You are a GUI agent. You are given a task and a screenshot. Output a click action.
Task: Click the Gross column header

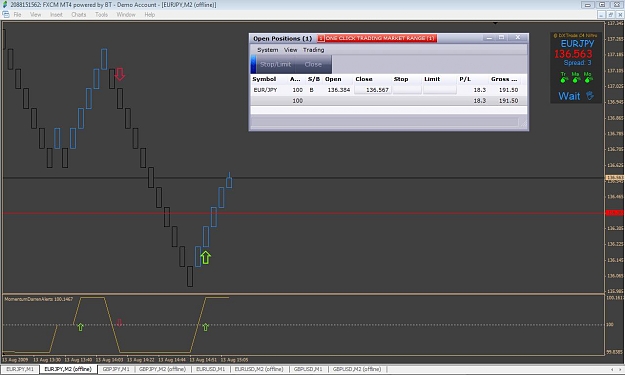[x=504, y=79]
